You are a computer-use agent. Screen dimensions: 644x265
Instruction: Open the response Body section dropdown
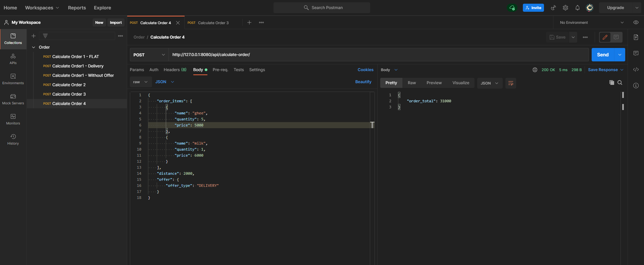[389, 70]
